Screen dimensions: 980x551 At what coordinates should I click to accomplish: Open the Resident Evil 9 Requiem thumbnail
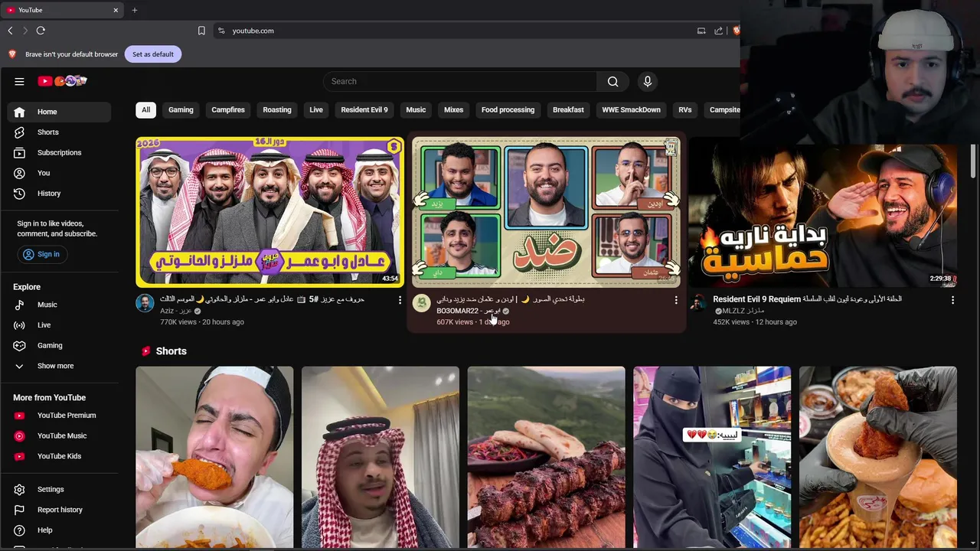(x=822, y=217)
